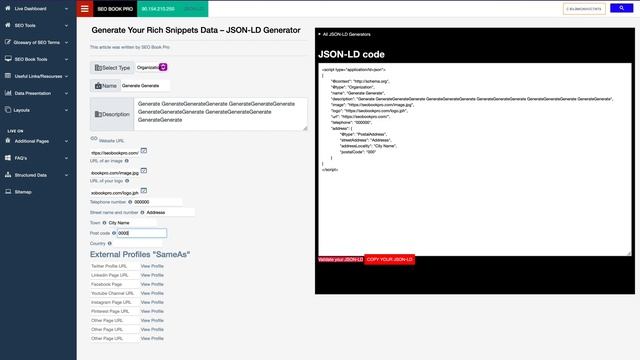The width and height of the screenshot is (640, 360).
Task: Click the Town input showing City Name
Action: [132, 223]
